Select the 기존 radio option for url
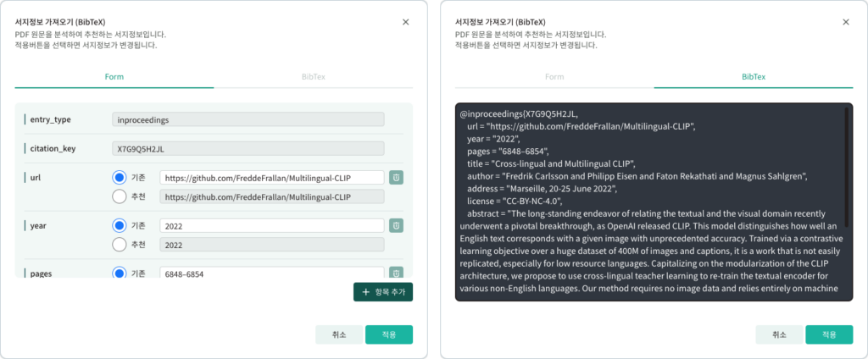This screenshot has width=868, height=359. click(120, 178)
